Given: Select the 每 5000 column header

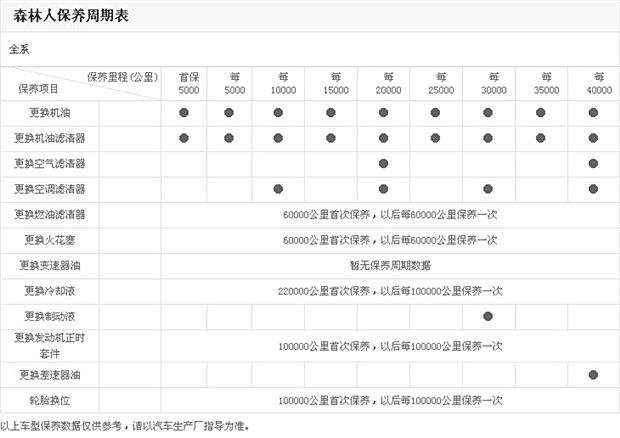Looking at the screenshot, I should 235,83.
